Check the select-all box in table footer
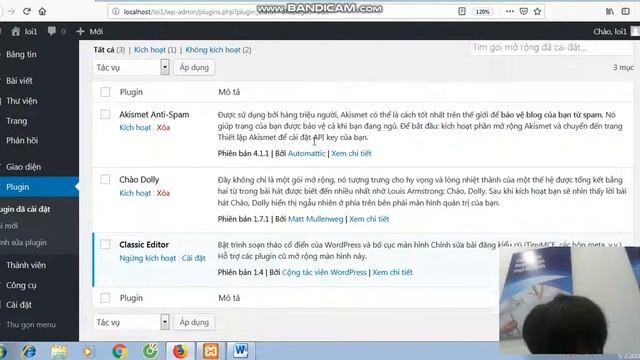640x360 pixels. tap(105, 298)
